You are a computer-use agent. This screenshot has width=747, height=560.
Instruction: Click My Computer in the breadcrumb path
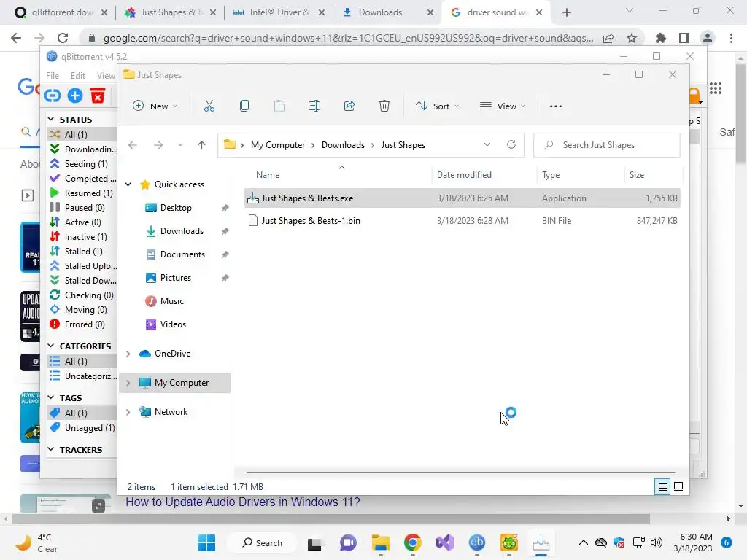point(278,145)
